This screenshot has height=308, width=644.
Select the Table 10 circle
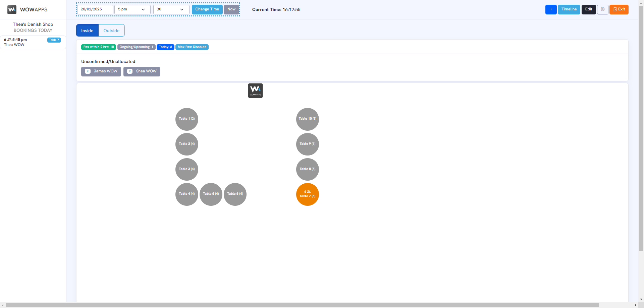307,119
